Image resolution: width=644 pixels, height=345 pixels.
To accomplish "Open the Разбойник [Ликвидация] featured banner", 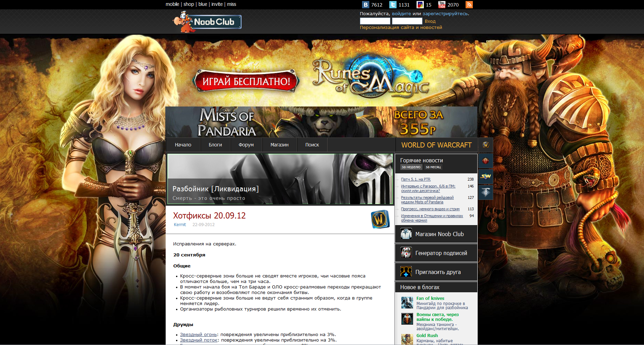I will coord(280,179).
